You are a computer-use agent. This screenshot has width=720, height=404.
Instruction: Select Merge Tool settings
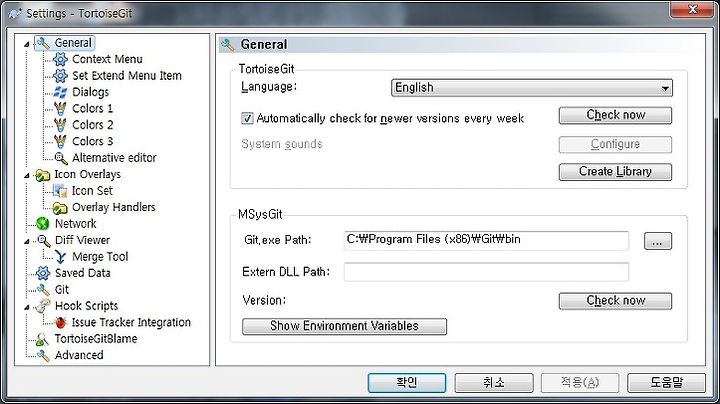(100, 257)
